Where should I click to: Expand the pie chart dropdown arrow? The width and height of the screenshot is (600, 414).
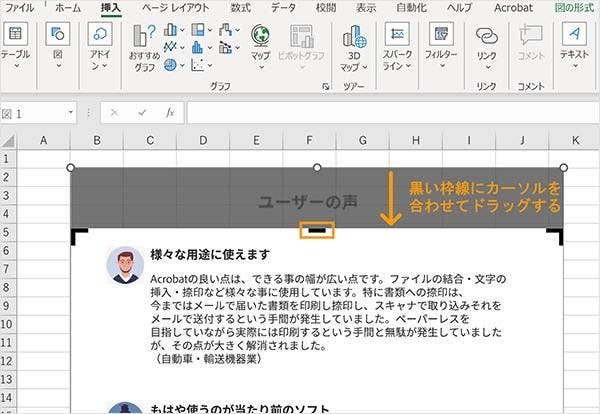pyautogui.click(x=183, y=65)
